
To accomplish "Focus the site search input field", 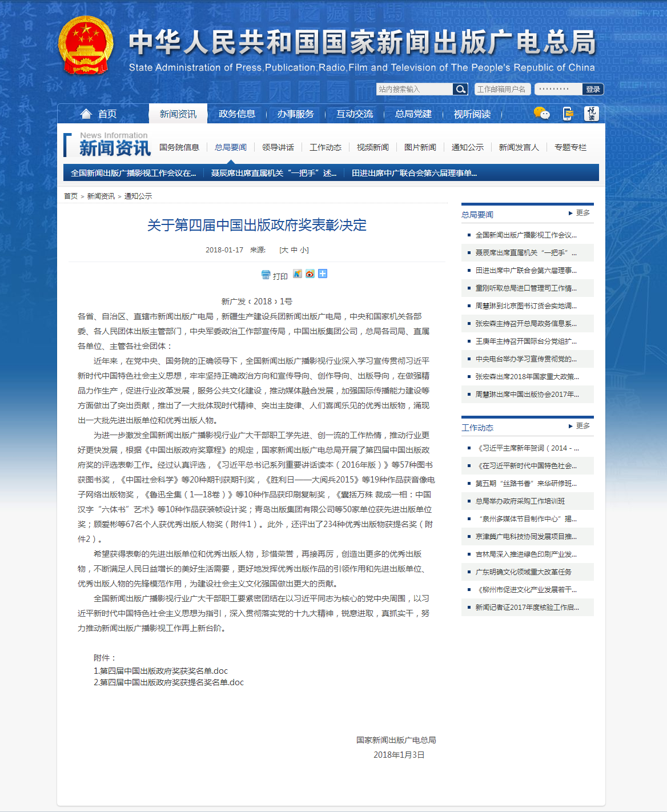I will (415, 89).
